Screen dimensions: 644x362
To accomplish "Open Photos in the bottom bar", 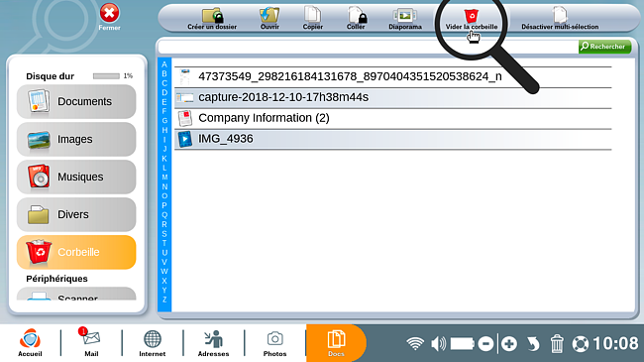I will [x=274, y=343].
